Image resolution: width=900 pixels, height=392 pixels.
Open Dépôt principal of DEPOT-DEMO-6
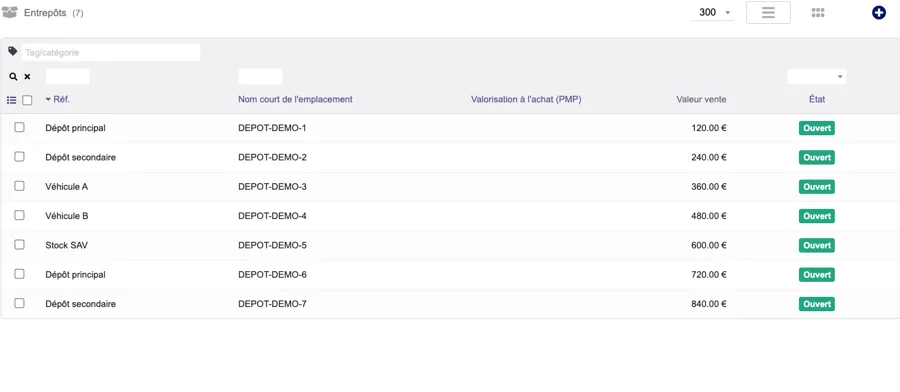tap(75, 274)
